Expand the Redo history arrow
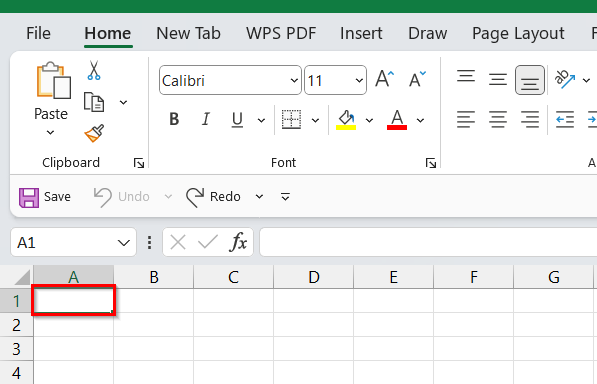 [259, 197]
